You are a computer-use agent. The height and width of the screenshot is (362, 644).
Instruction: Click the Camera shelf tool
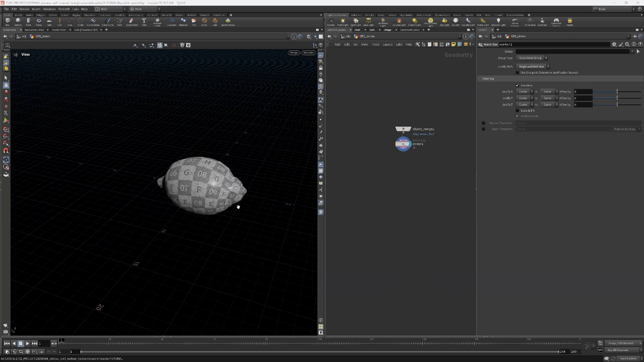(x=331, y=21)
